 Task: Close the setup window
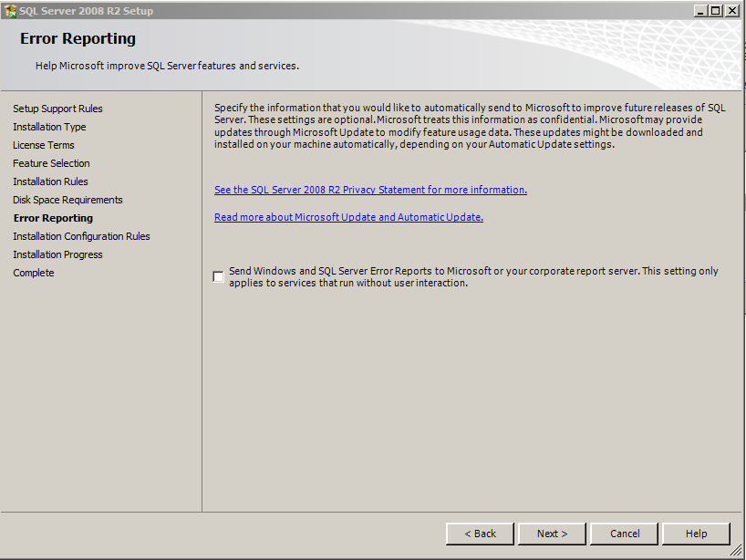(x=731, y=10)
